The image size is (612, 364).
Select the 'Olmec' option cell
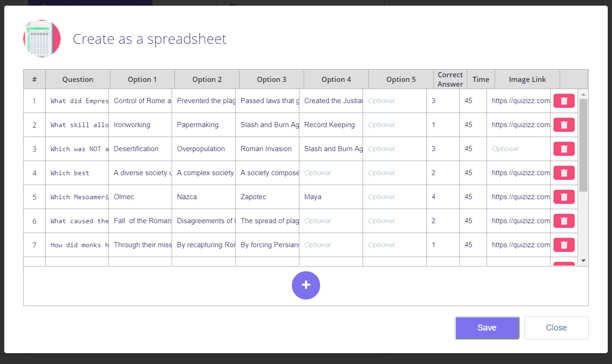(x=141, y=197)
